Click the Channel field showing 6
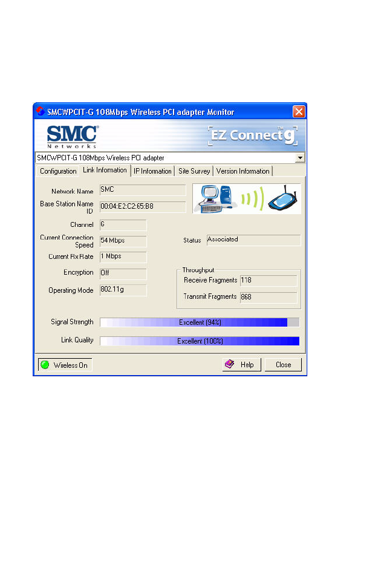 123,225
